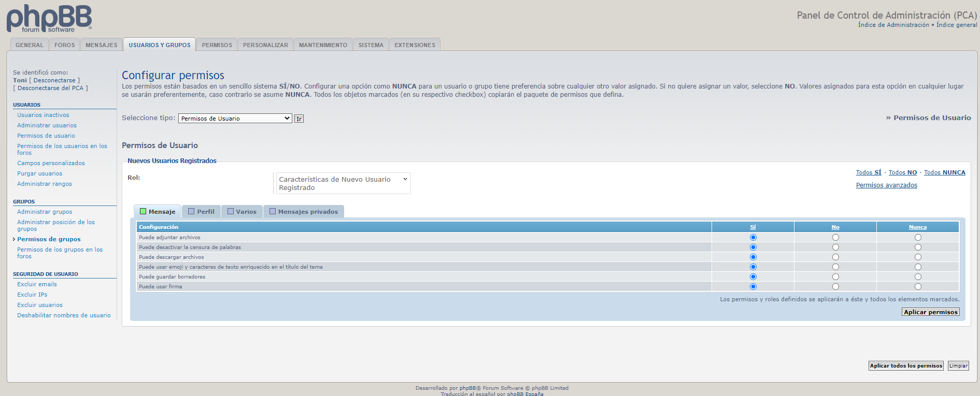Click the Limpiar reset button

coord(958,366)
